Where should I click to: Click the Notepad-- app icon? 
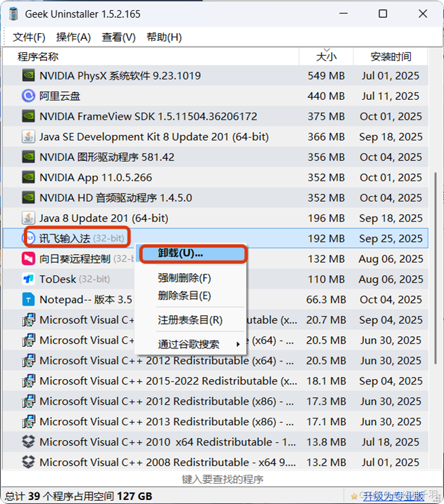[x=29, y=300]
